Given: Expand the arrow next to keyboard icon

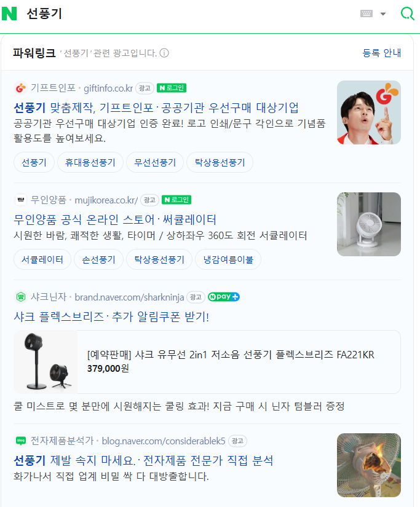Looking at the screenshot, I should pos(383,14).
